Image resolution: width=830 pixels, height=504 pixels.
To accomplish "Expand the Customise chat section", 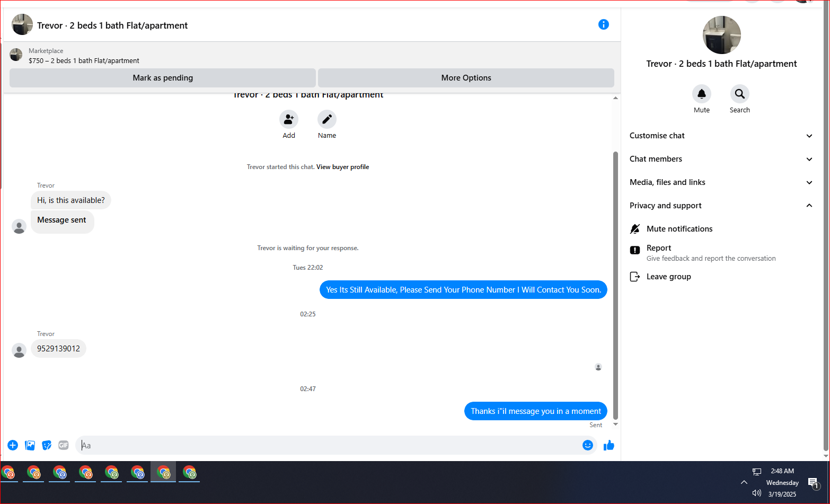I will coord(721,136).
